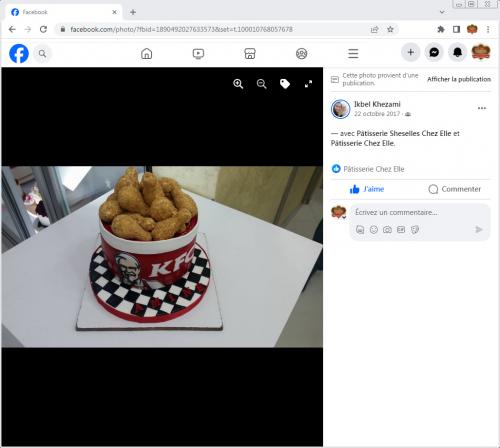Reload the Facebook page
Screen dimensions: 500x448
coord(43,29)
